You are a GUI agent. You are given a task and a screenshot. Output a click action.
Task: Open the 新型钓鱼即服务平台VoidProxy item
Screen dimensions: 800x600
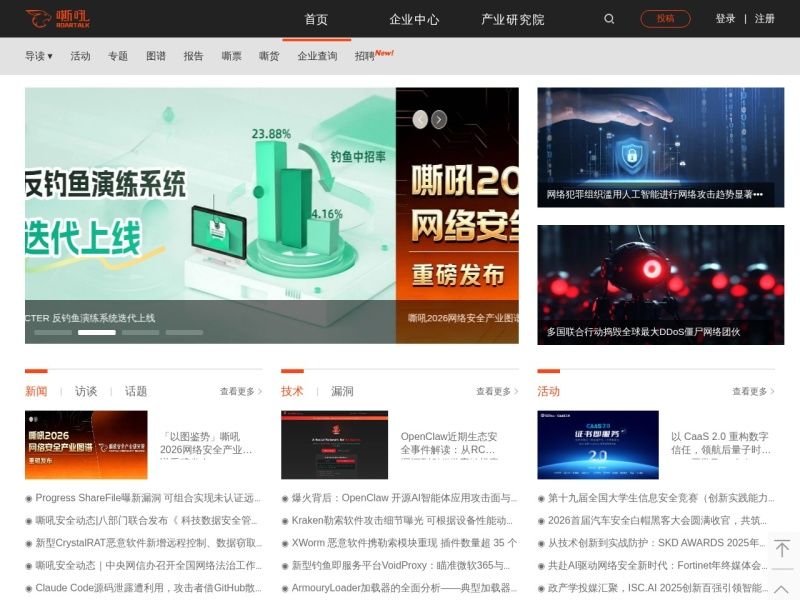click(401, 565)
